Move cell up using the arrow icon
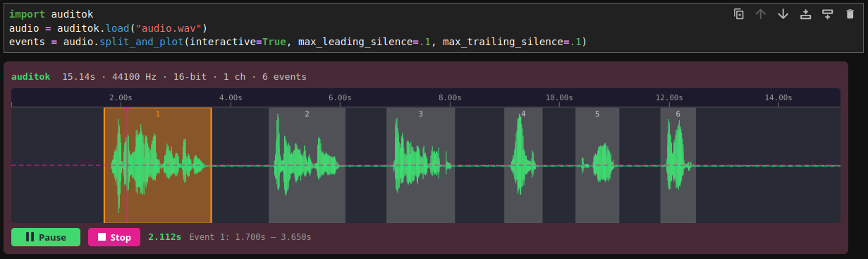Image resolution: width=868 pixels, height=259 pixels. click(761, 14)
